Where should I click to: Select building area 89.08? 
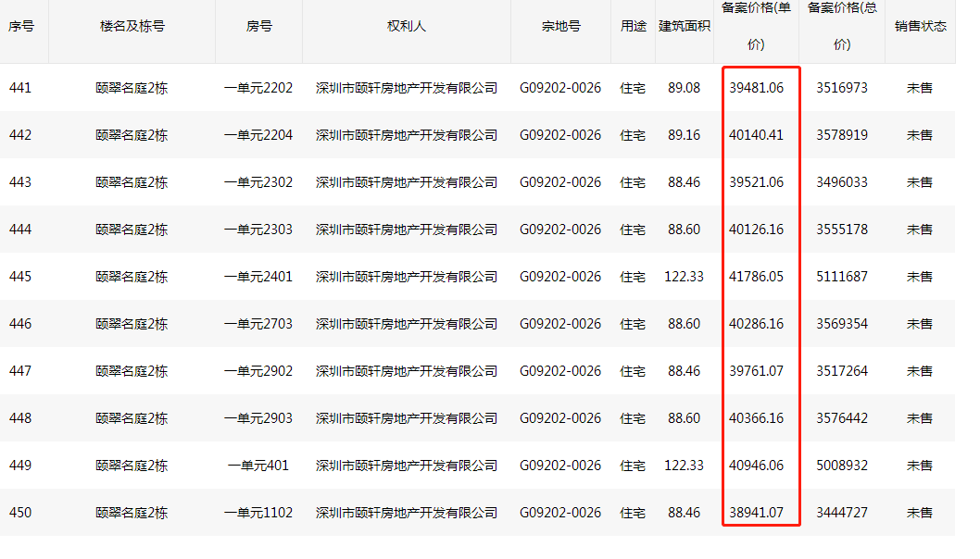[x=684, y=88]
